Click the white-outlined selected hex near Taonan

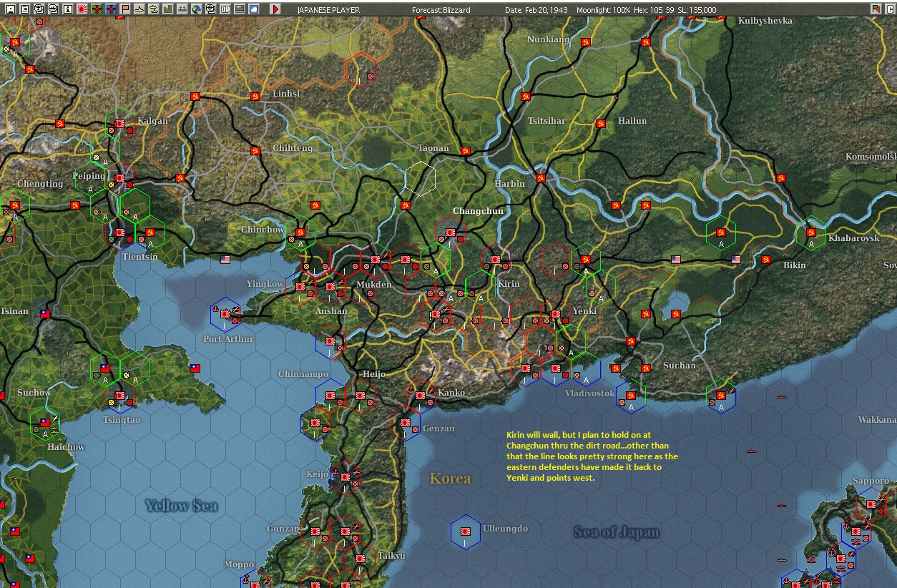pos(421,178)
